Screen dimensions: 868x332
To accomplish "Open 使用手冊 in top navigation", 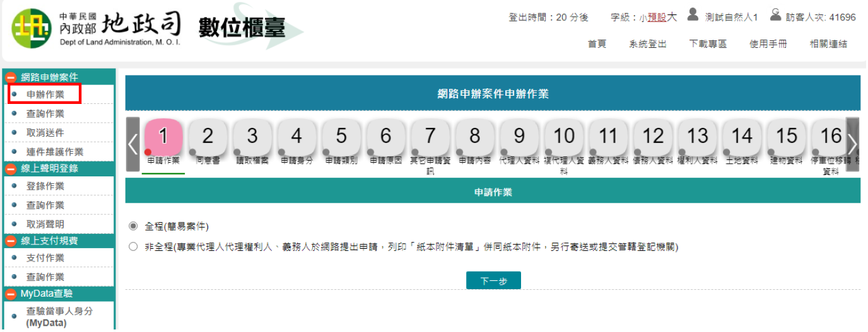I will pos(768,44).
